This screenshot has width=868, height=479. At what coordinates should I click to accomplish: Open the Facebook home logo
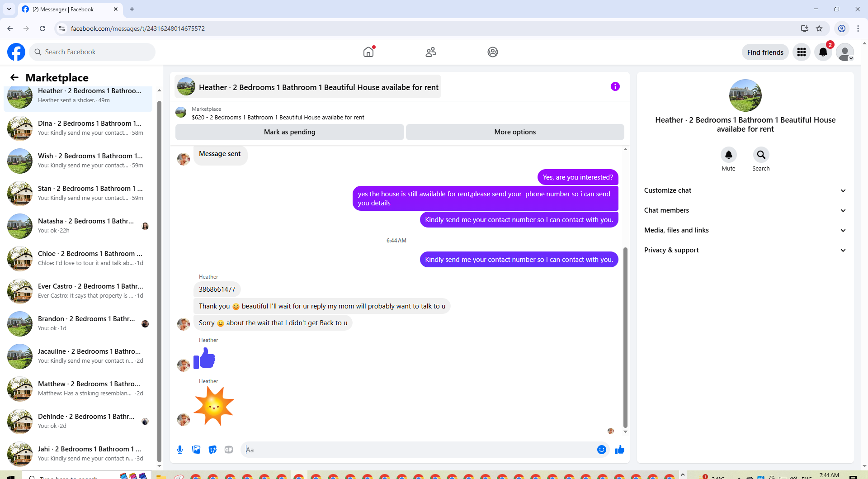point(16,52)
